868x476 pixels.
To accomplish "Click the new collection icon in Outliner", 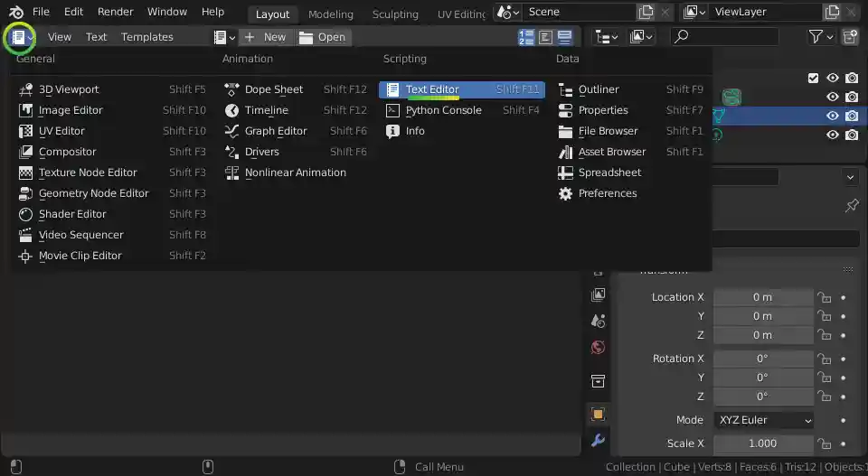I will pyautogui.click(x=850, y=37).
